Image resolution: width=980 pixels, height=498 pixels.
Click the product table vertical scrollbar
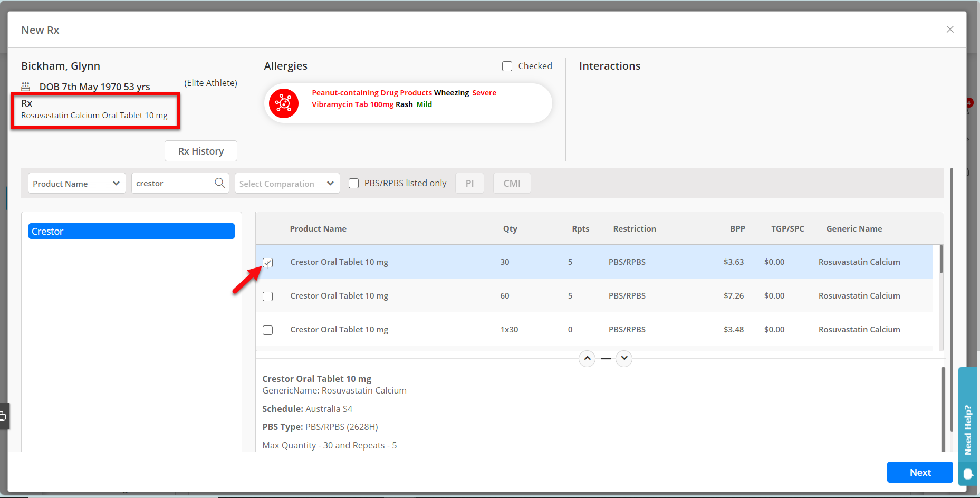click(x=941, y=258)
